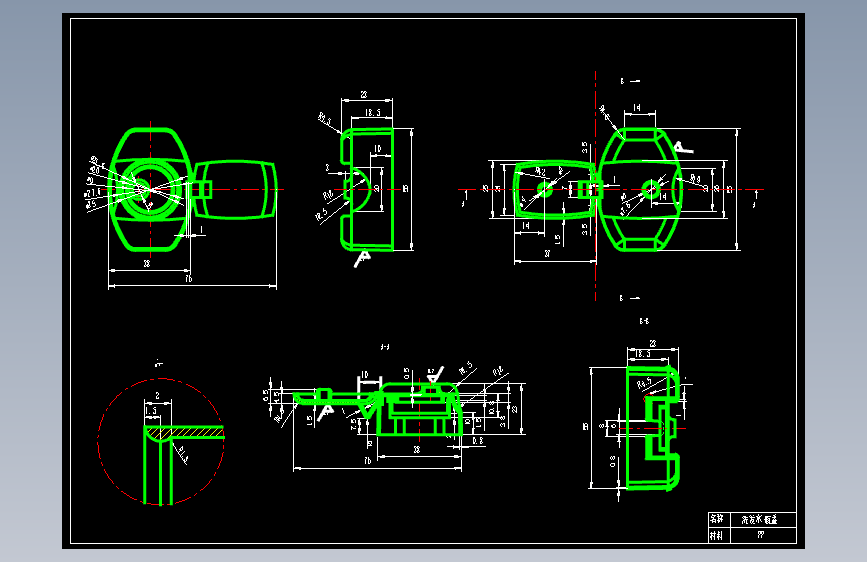
Task: Select the hatched section area in the detail view
Action: tap(185, 431)
